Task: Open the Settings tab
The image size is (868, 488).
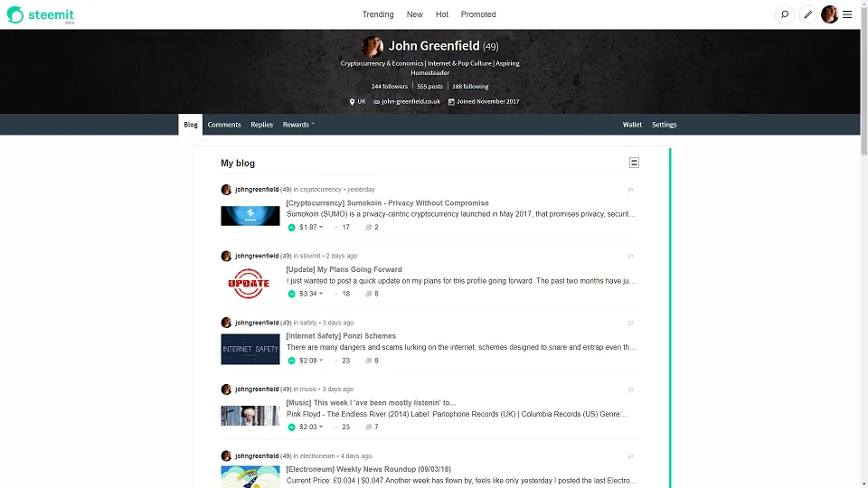Action: (x=665, y=125)
